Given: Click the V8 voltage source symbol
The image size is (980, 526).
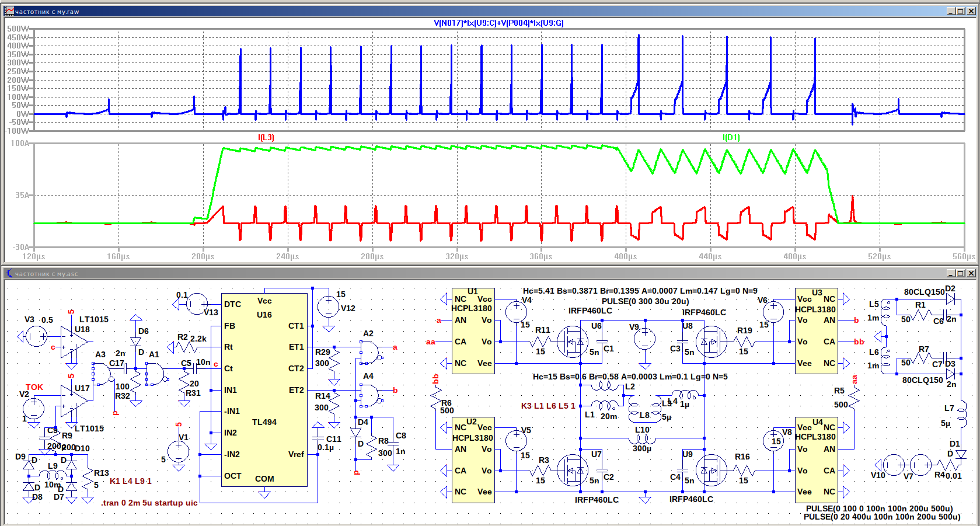Looking at the screenshot, I should point(774,440).
